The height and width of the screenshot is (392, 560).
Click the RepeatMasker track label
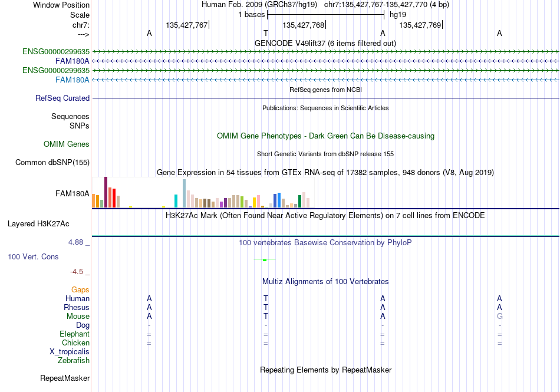pos(65,378)
